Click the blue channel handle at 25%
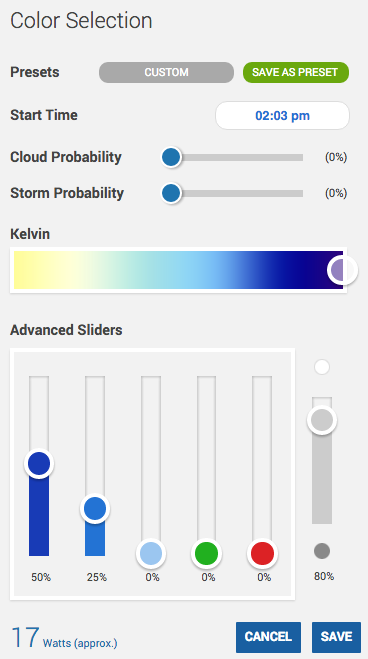Image resolution: width=368 pixels, height=659 pixels. (x=95, y=509)
